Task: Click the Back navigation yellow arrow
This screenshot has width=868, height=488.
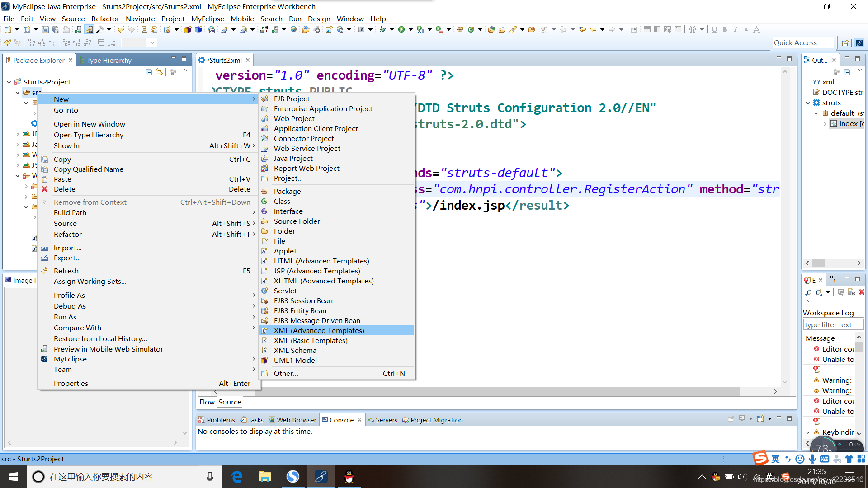Action: tap(593, 30)
